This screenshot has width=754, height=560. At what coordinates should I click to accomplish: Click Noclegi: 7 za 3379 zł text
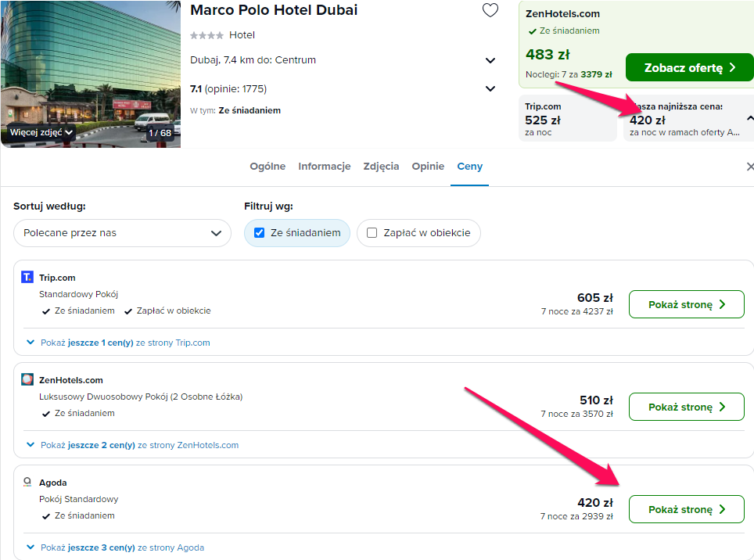(569, 74)
